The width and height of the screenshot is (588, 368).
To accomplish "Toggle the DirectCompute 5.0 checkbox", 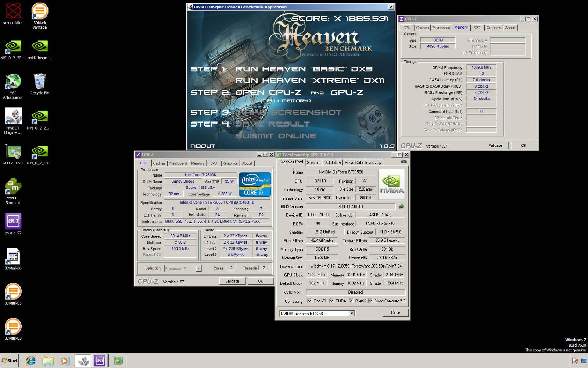I will [370, 301].
